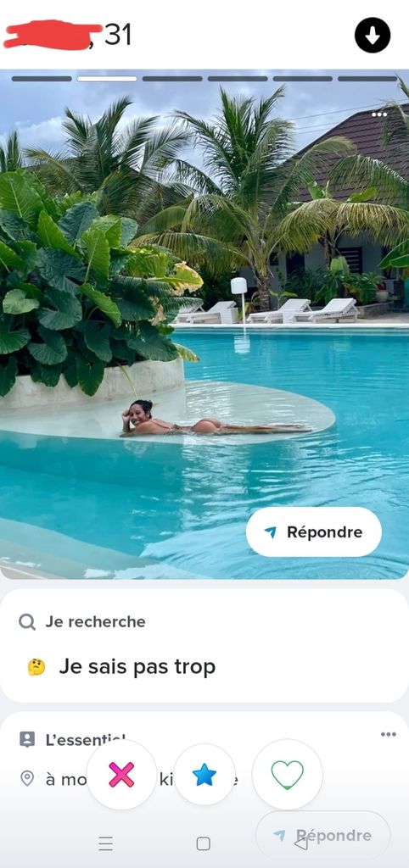Tap the pool profile photo

[204, 325]
